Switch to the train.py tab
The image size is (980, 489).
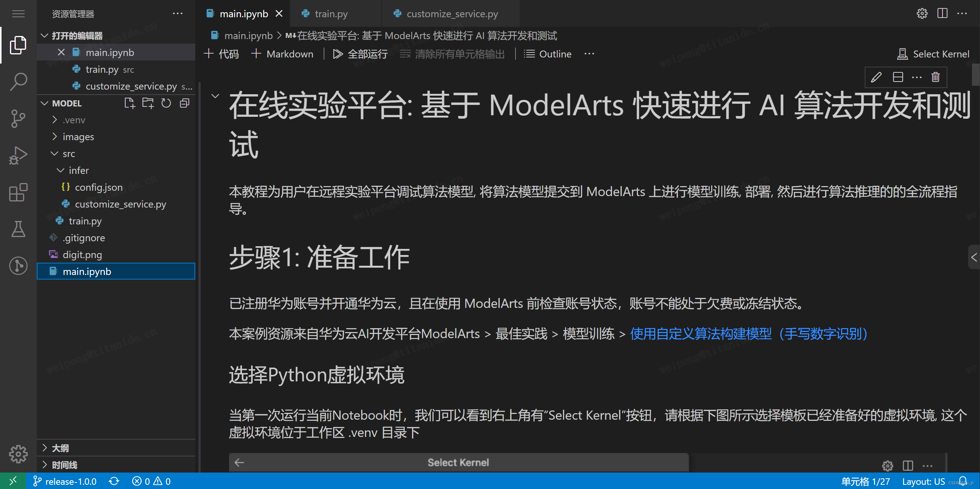[x=330, y=13]
